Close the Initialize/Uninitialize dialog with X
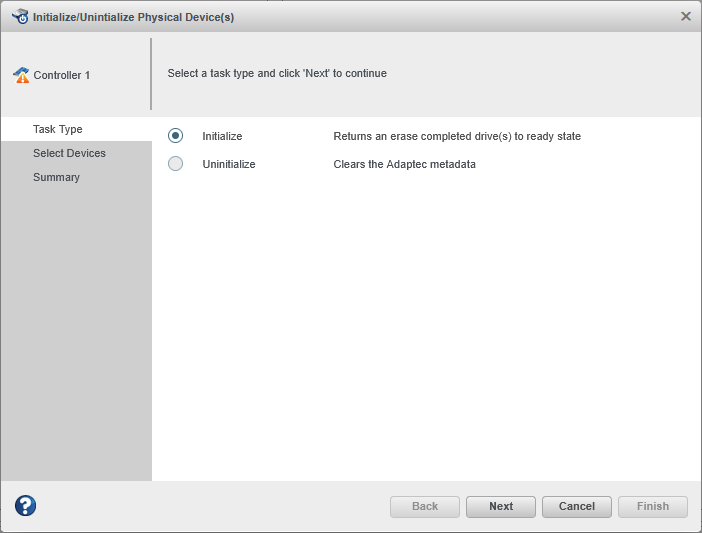 click(686, 16)
